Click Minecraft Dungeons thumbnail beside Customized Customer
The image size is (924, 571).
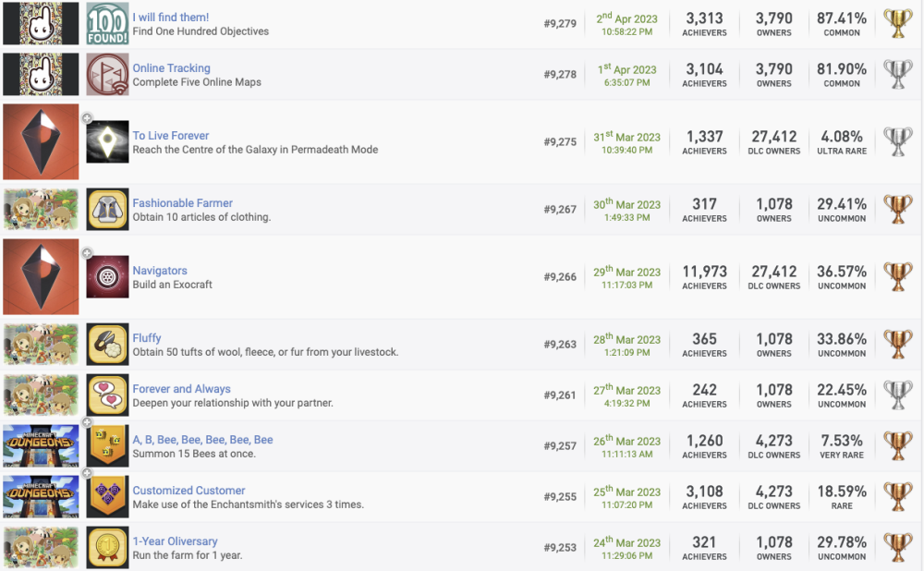click(x=40, y=497)
